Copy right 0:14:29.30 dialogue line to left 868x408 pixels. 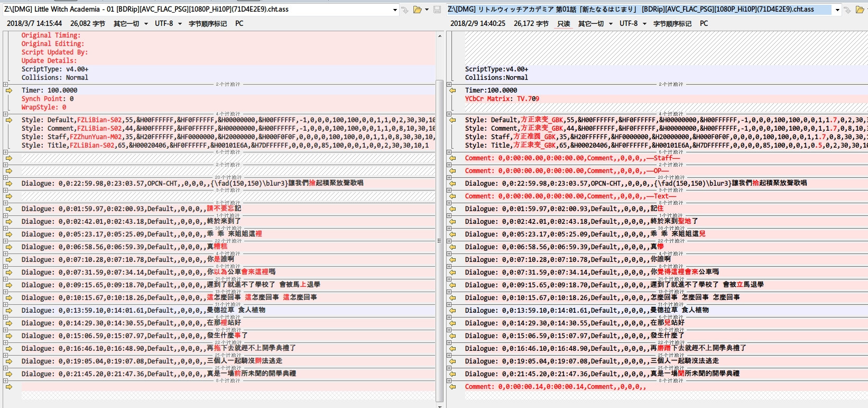pyautogui.click(x=453, y=323)
